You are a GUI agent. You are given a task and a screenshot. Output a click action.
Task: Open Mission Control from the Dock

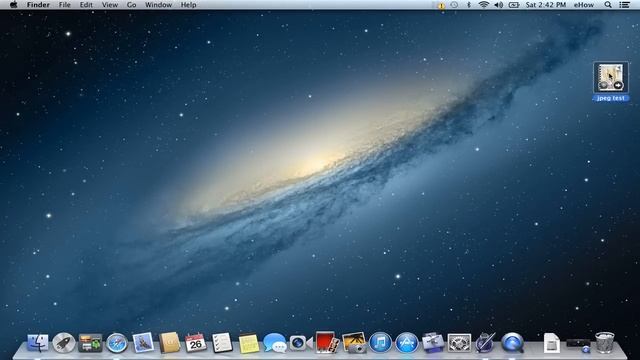tap(90, 343)
